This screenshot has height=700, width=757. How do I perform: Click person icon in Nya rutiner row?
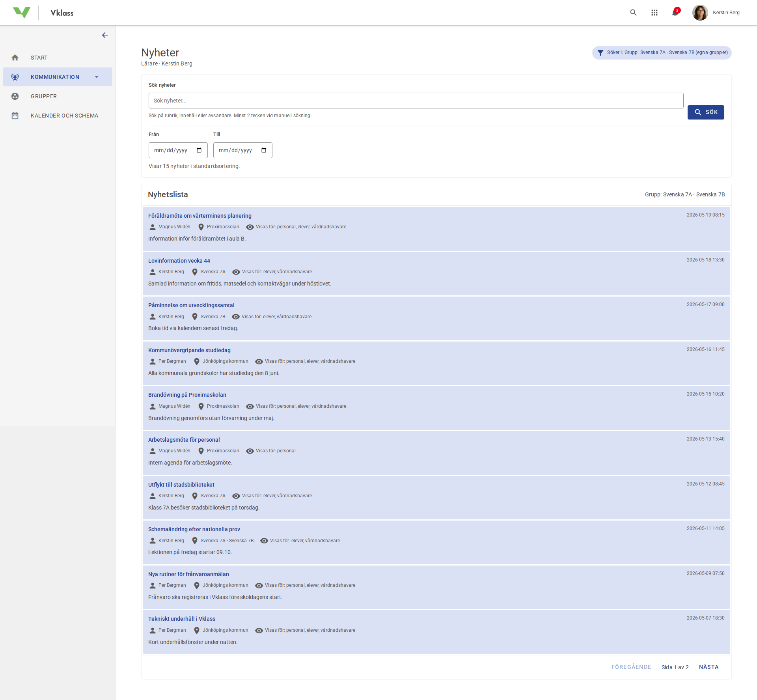tap(153, 586)
